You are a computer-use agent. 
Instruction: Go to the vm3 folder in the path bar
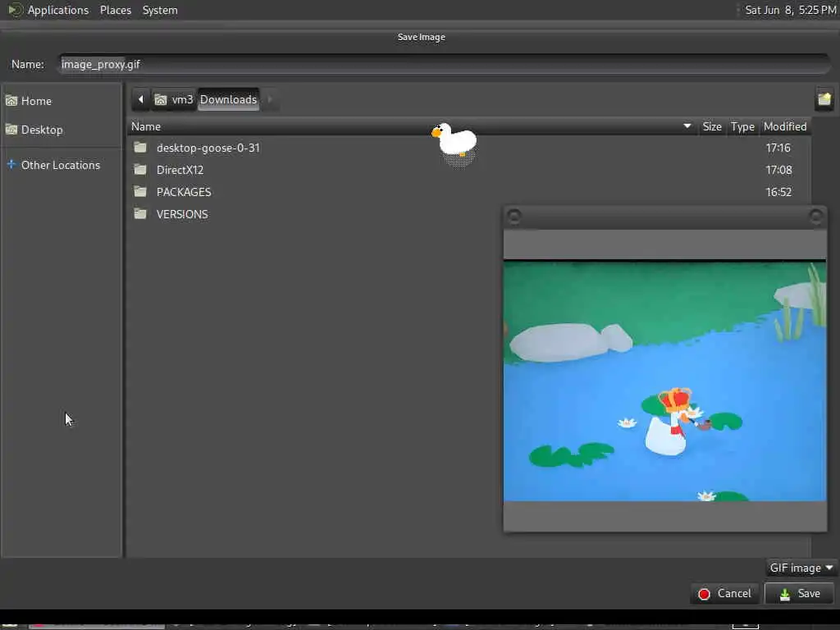point(174,99)
